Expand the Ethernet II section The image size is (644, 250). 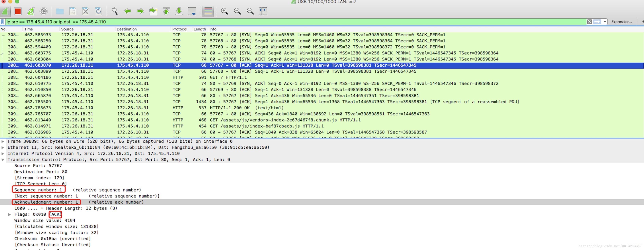pos(3,148)
